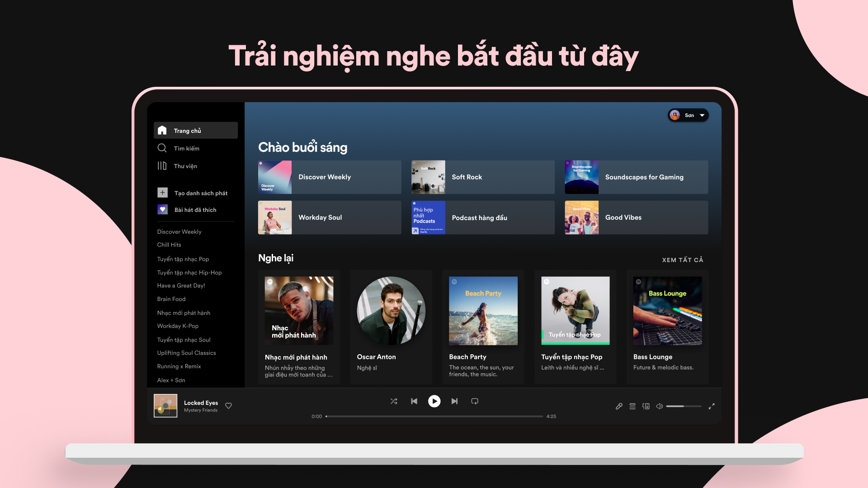The image size is (868, 488).
Task: Click the Locked Eyes song title
Action: pos(201,403)
